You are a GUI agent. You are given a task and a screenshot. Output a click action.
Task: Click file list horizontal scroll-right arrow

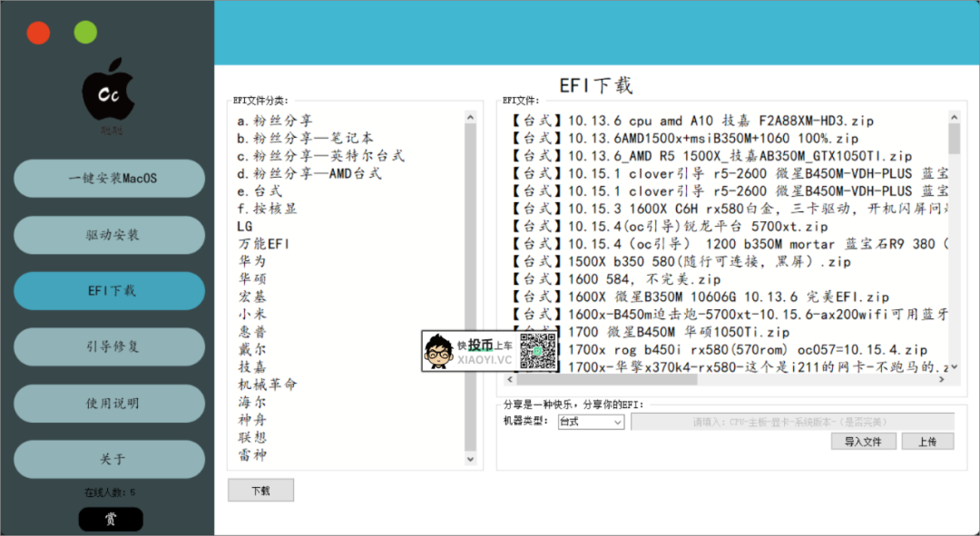click(x=942, y=379)
